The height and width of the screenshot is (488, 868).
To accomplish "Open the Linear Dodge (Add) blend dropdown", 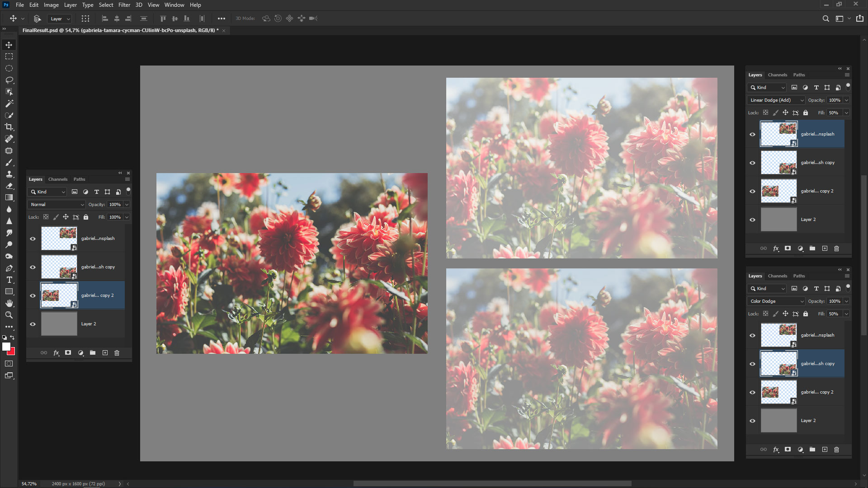I will [x=777, y=100].
